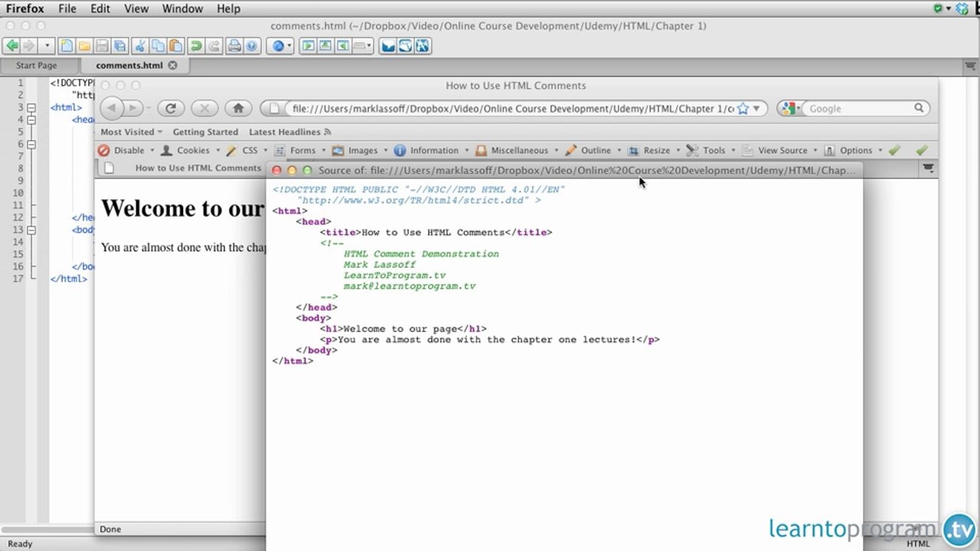Open the Disable menu in Web Developer toolbar
980x551 pixels.
click(126, 151)
